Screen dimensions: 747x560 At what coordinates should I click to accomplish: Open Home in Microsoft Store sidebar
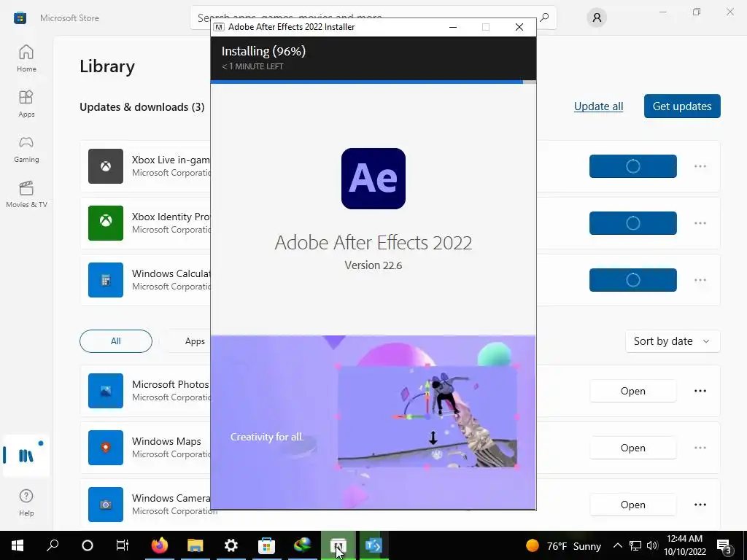(26, 58)
